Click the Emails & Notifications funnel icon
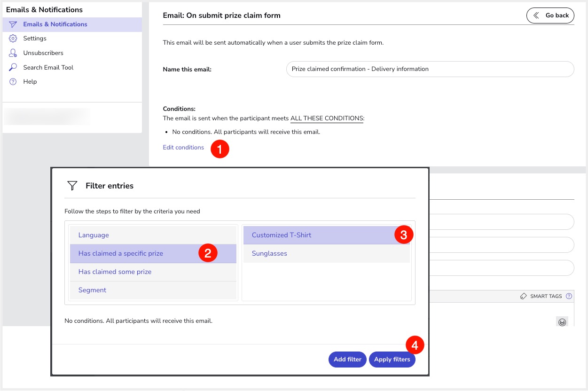The width and height of the screenshot is (588, 391). (13, 24)
